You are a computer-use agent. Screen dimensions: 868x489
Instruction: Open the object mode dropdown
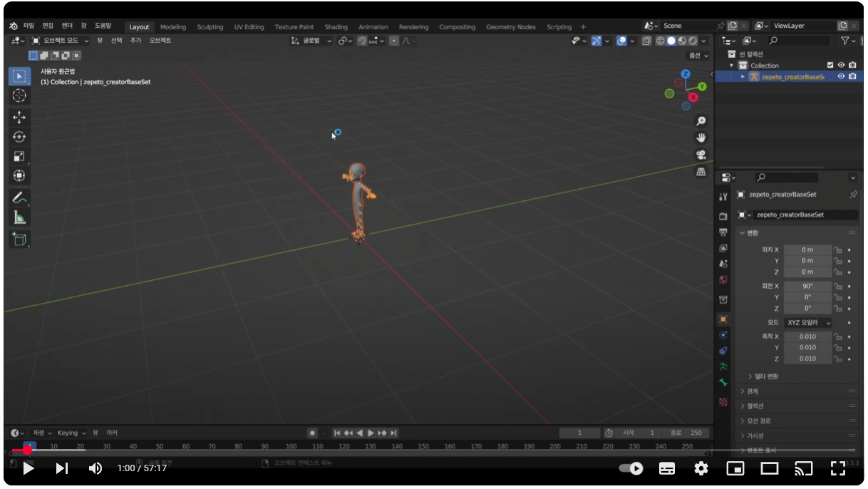coord(61,41)
